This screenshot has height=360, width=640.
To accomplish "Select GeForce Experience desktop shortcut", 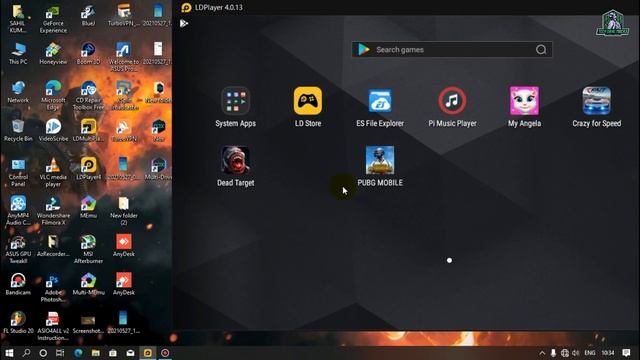I will 53,19.
